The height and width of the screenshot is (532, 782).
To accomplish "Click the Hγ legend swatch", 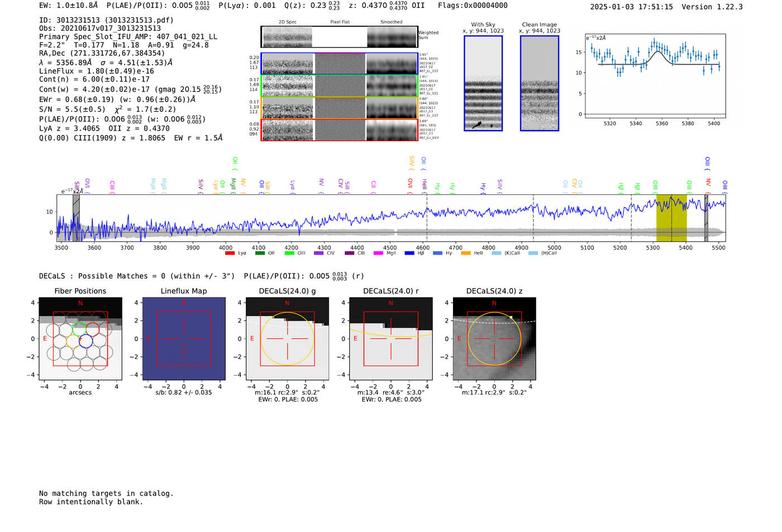I will click(437, 253).
